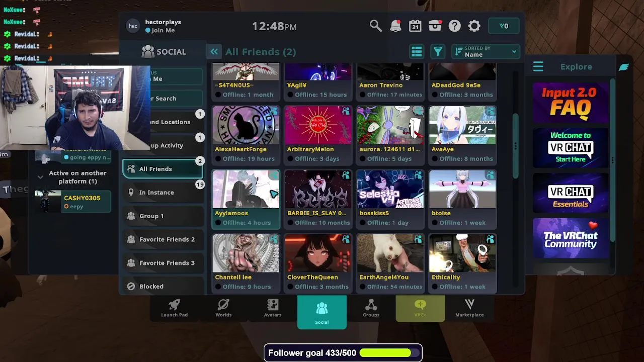Open the Blocked users list
Viewport: 644px width, 362px height.
point(163,286)
